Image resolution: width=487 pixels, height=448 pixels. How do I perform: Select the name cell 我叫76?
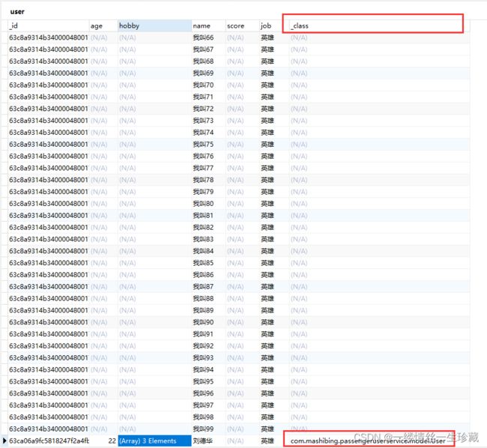tap(208, 156)
